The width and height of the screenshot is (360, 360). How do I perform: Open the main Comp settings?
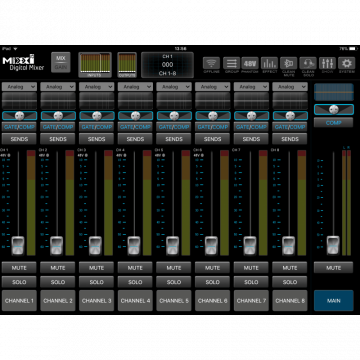334,123
